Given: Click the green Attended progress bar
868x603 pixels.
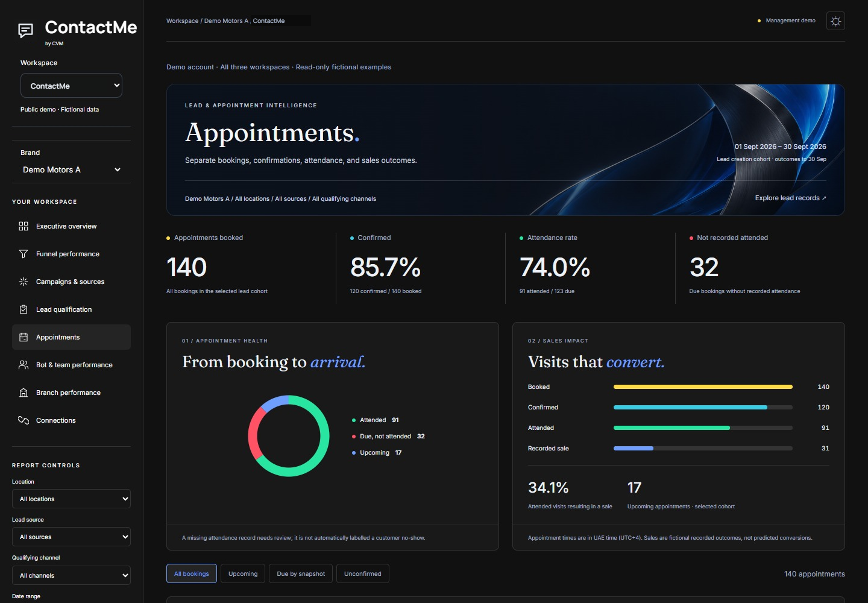Looking at the screenshot, I should 671,428.
